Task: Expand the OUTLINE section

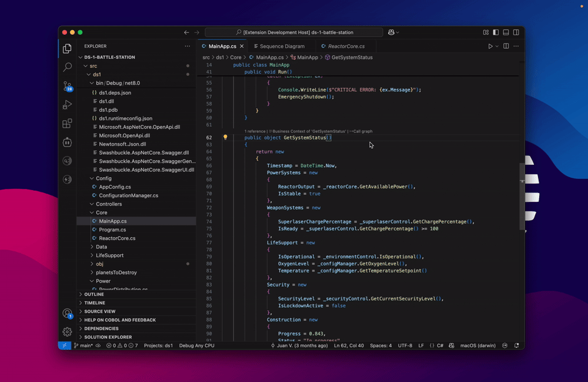Action: click(x=94, y=294)
